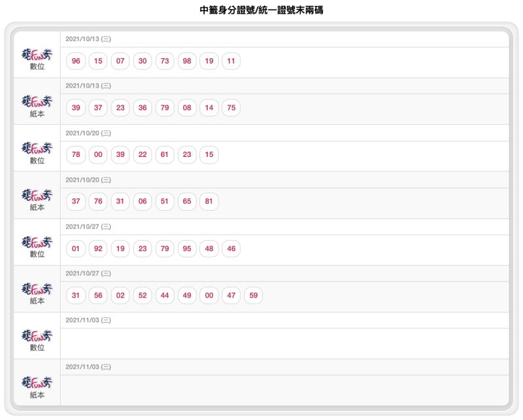Click the 藝FUN券 數位 logo for 2021/11/03
This screenshot has height=420, width=523.
coord(37,340)
